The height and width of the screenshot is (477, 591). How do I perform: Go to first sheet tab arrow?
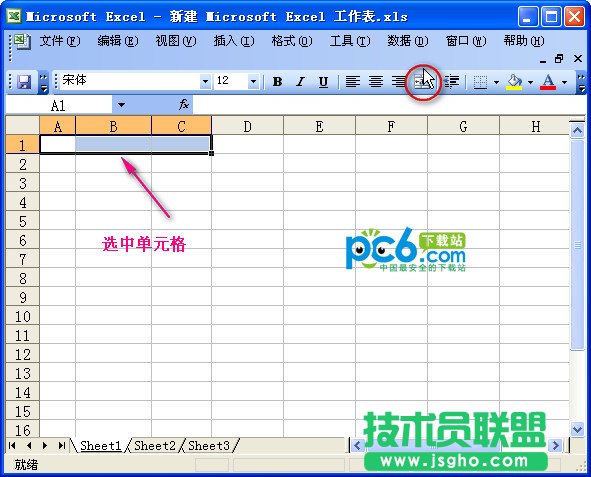[12, 445]
